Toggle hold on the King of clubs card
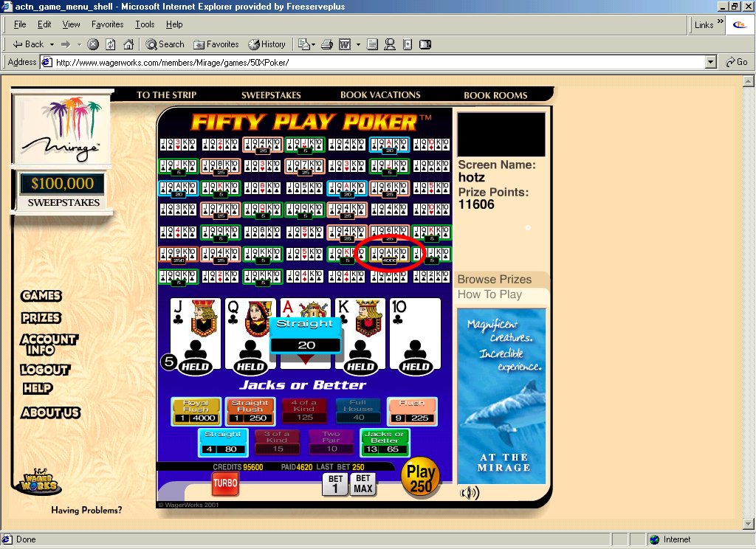The width and height of the screenshot is (756, 549). coord(360,335)
